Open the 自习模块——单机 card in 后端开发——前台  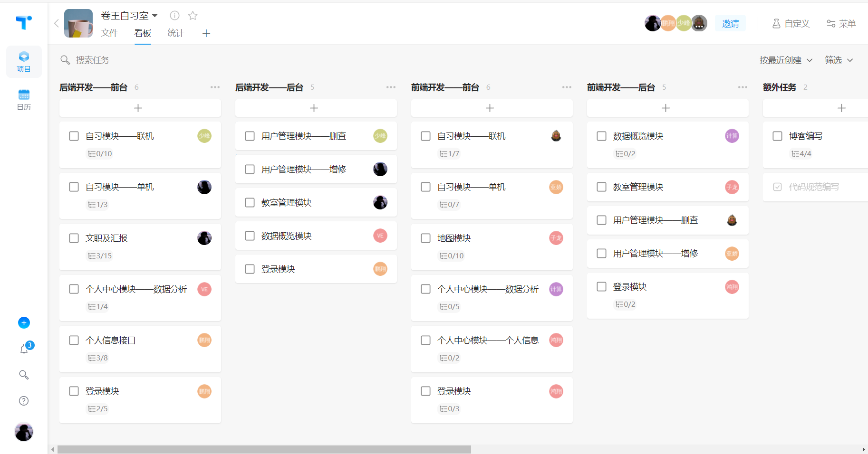pyautogui.click(x=140, y=196)
